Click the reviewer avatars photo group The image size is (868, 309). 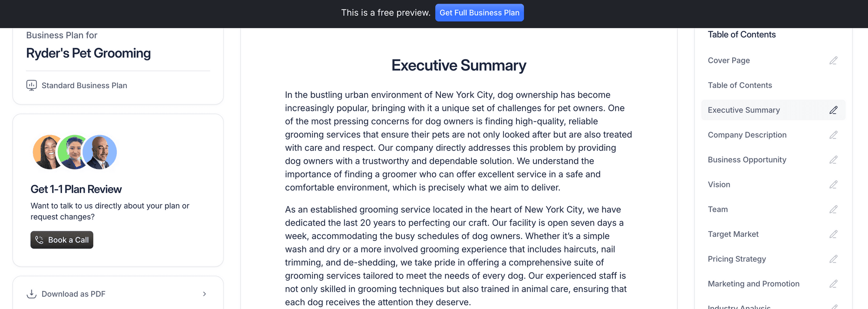[x=75, y=152]
